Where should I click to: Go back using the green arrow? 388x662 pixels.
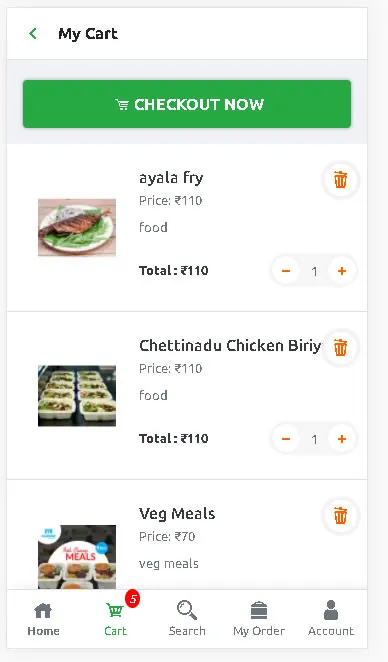[33, 34]
